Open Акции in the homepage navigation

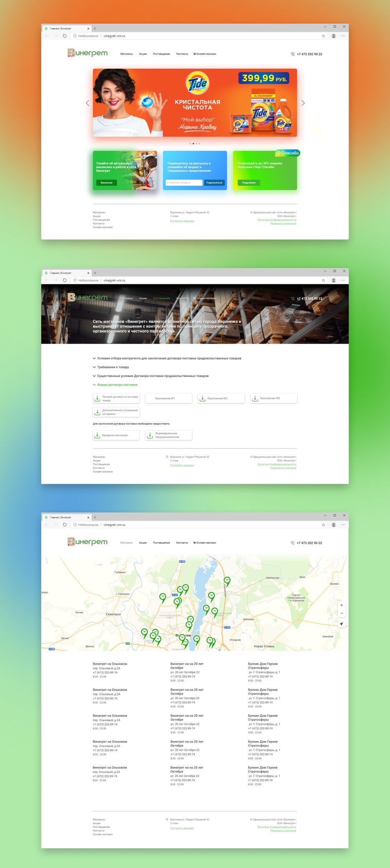tap(143, 54)
